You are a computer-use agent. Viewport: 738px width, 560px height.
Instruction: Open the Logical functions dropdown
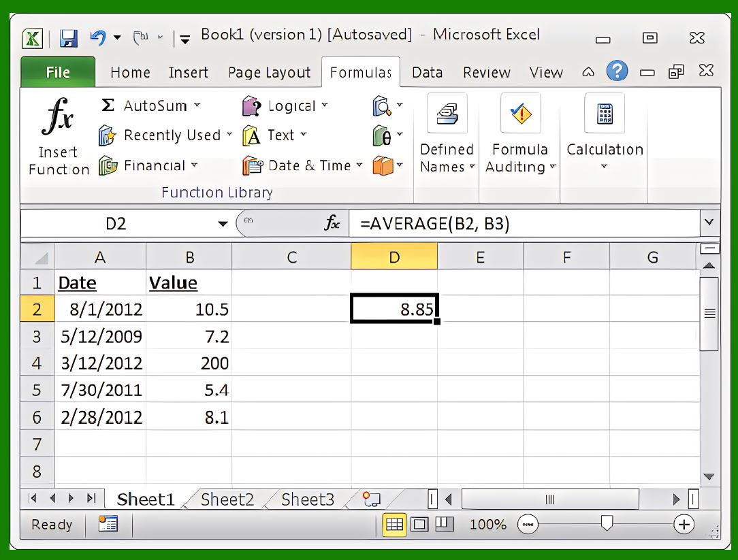tap(285, 106)
